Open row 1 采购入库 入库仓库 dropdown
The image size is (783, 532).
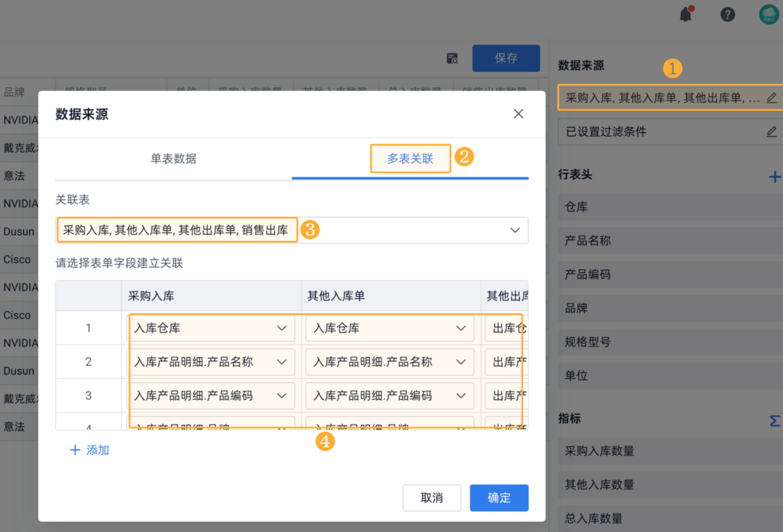[211, 328]
